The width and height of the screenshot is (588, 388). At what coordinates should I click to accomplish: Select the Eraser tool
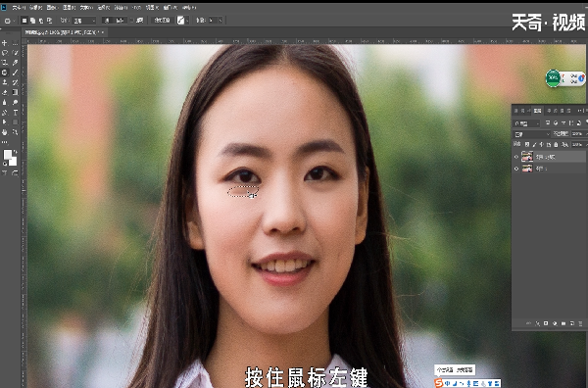[x=5, y=92]
